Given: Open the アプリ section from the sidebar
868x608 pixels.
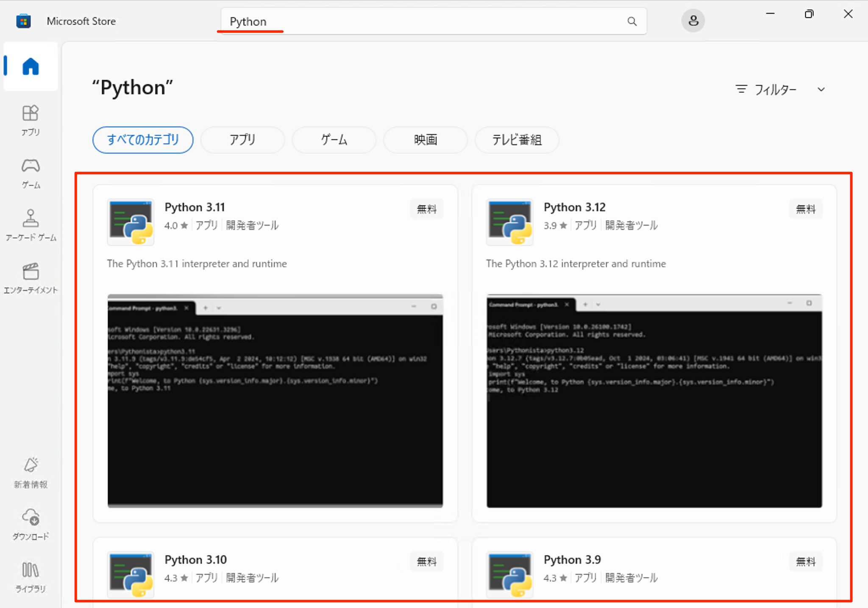Looking at the screenshot, I should [30, 120].
